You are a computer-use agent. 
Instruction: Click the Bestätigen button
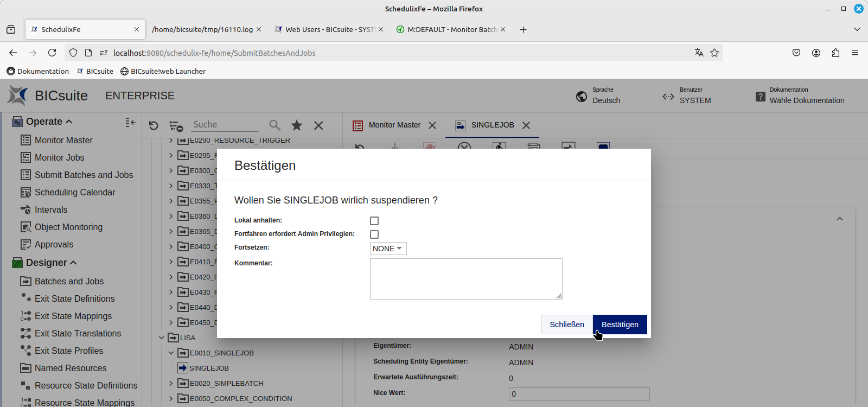tap(620, 325)
